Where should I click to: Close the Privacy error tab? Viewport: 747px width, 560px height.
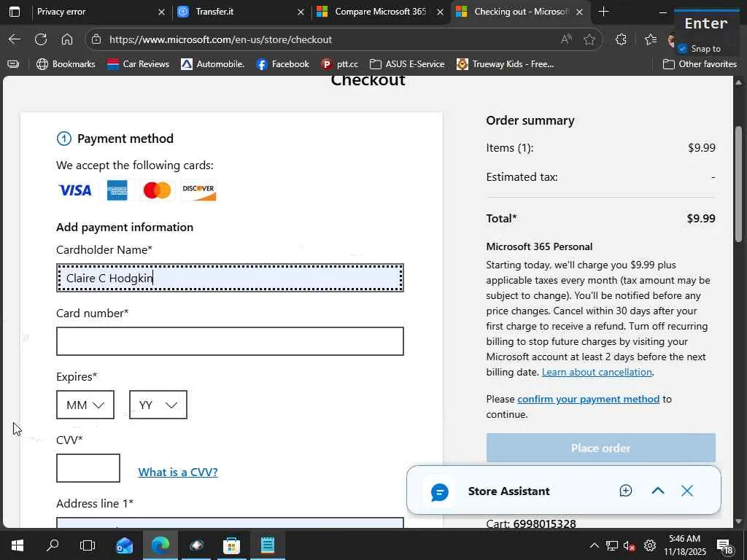click(161, 12)
